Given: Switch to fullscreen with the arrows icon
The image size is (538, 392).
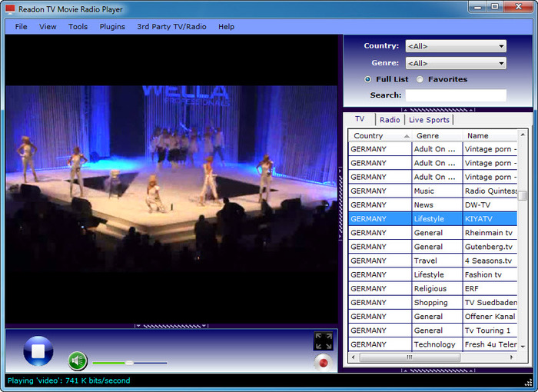Looking at the screenshot, I should [x=324, y=341].
